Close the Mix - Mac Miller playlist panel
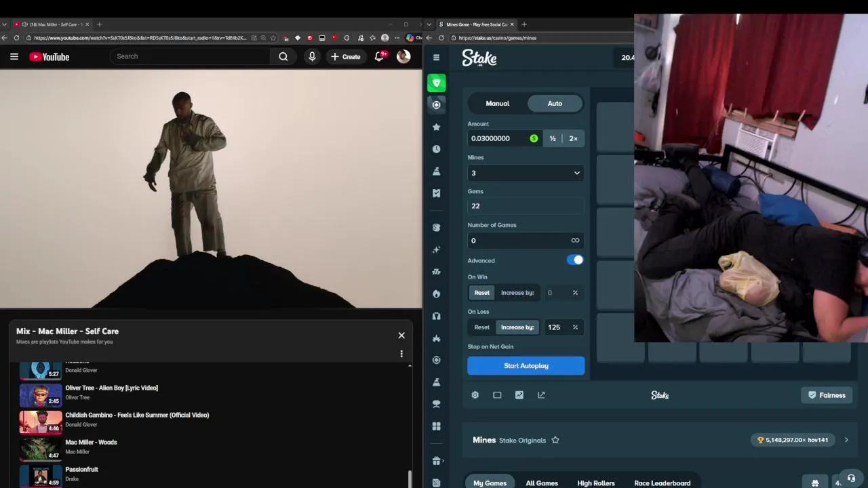This screenshot has width=868, height=488. 401,335
